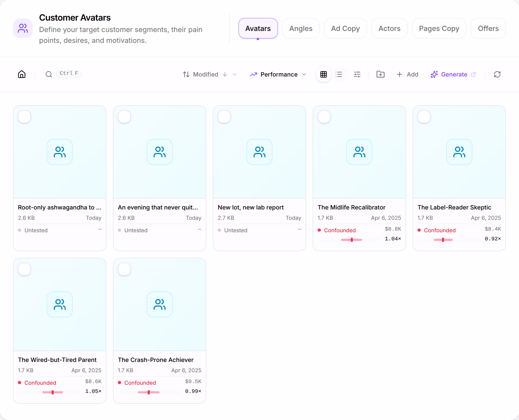Create a new folder

(381, 74)
